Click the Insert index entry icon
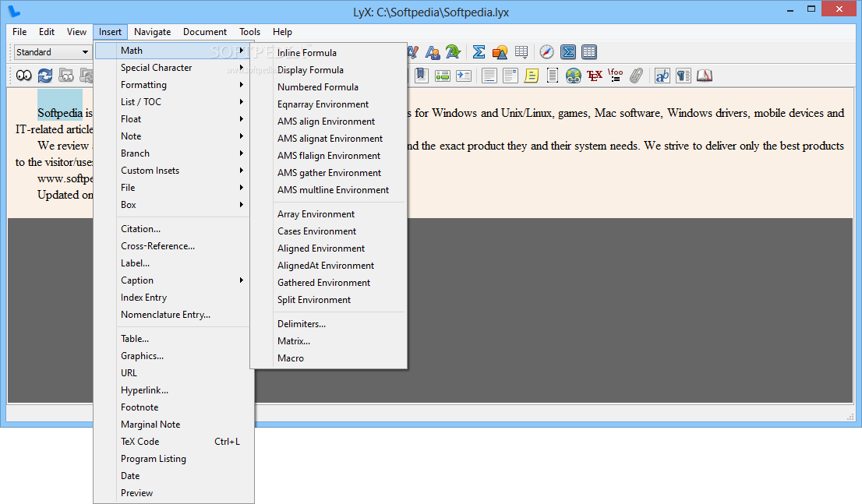The width and height of the screenshot is (862, 504). tap(443, 76)
